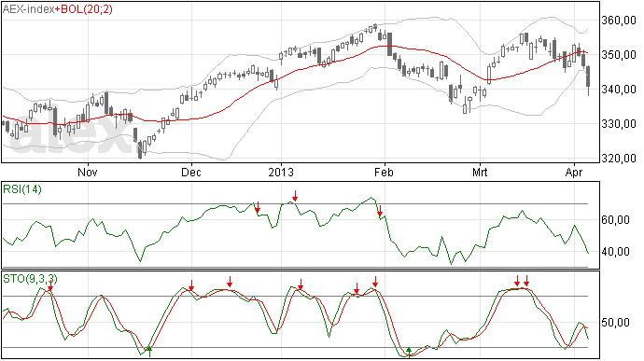Select the 40,00 RSI axis value
The image size is (644, 361).
point(615,251)
